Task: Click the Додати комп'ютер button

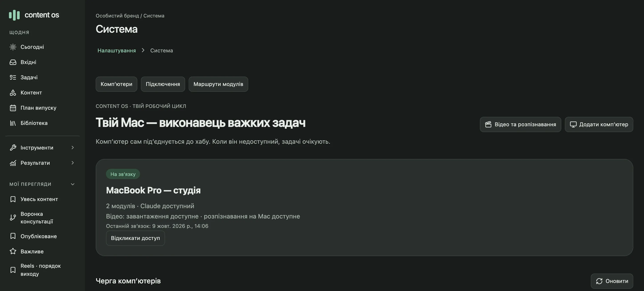Action: tap(599, 124)
